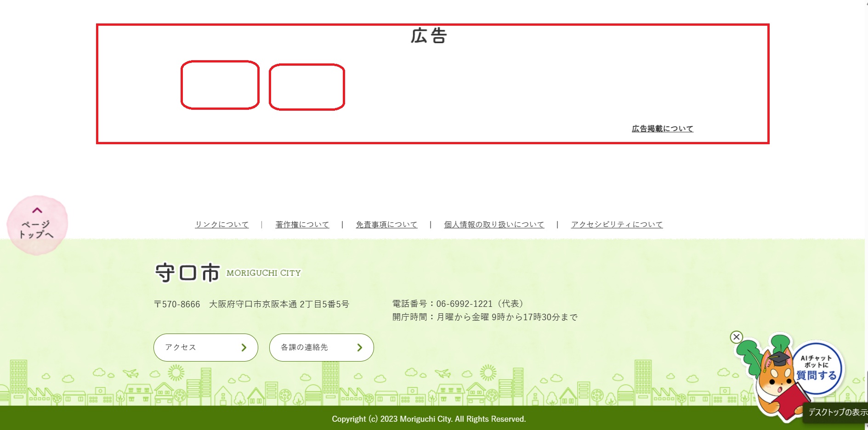Click the デスクトップの表示 button
The height and width of the screenshot is (430, 868).
coord(837,412)
